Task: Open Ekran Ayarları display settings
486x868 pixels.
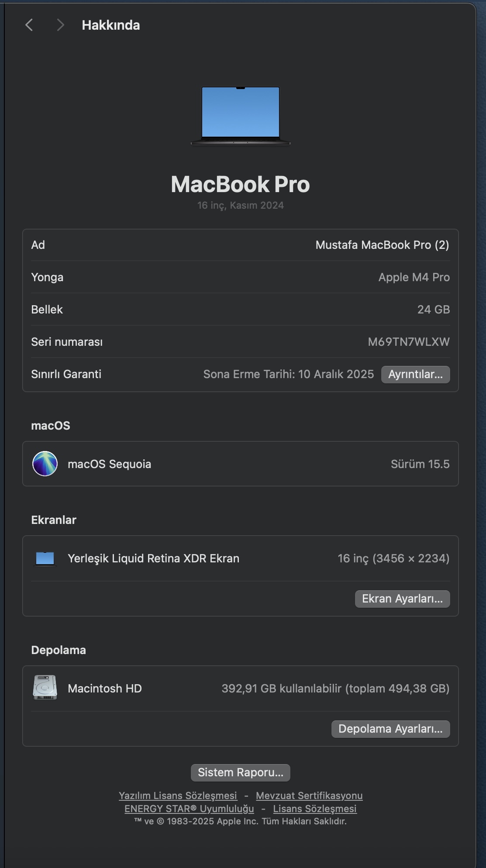Action: [402, 599]
